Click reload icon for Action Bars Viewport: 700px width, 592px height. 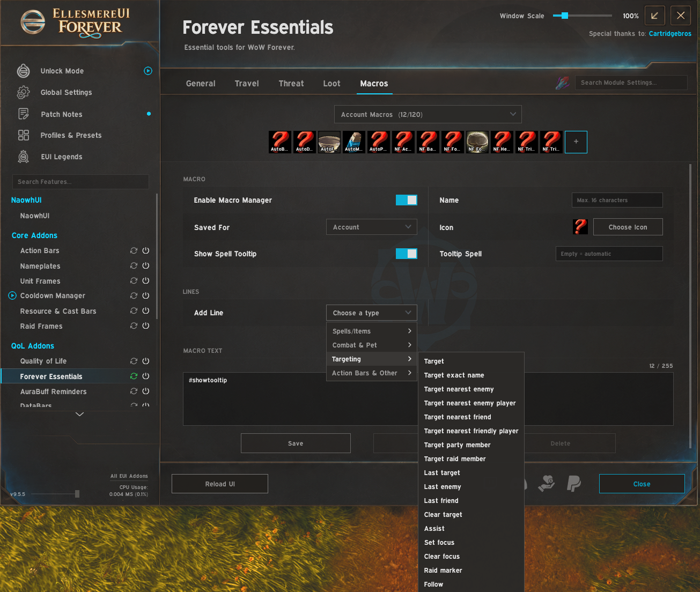point(134,250)
